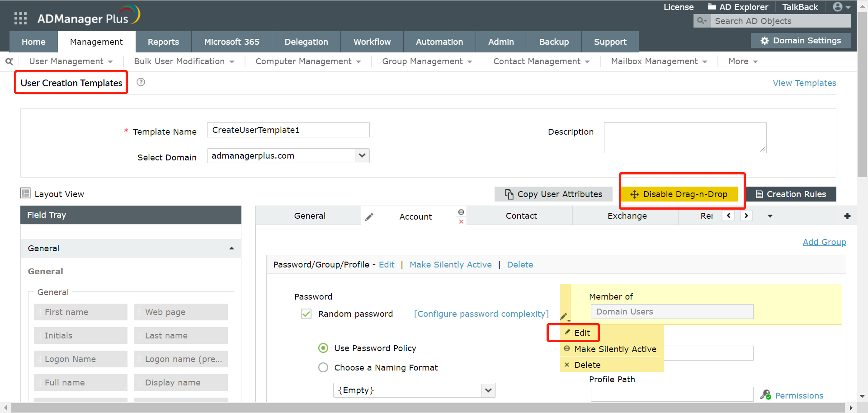
Task: Click the vertical page scrollbar
Action: point(862,95)
